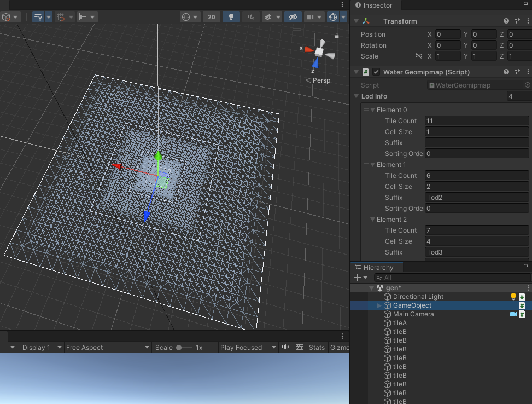Screen dimensions: 532x404
Task: Toggle scene lighting bulb icon
Action: (231, 17)
